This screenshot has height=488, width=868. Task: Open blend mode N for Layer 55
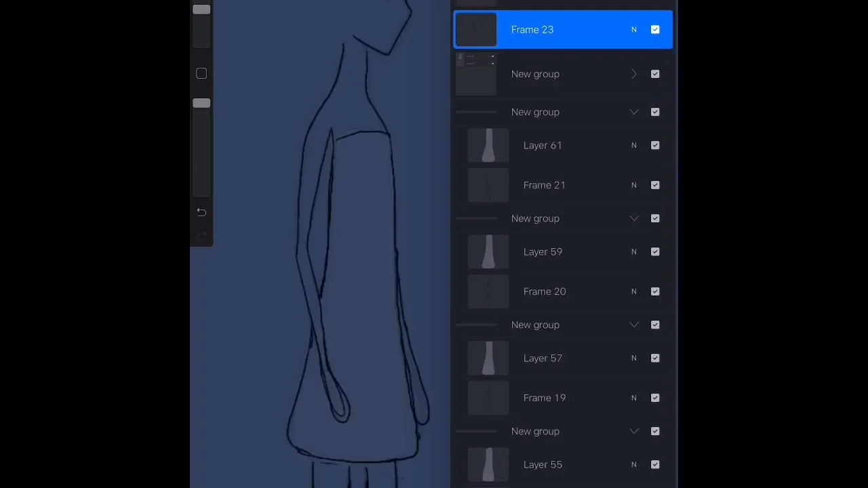(634, 464)
